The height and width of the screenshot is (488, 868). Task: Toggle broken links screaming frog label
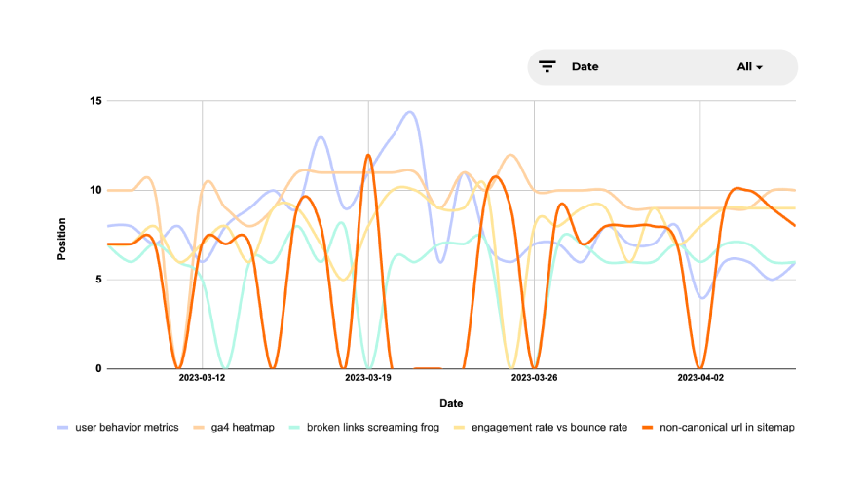[372, 428]
